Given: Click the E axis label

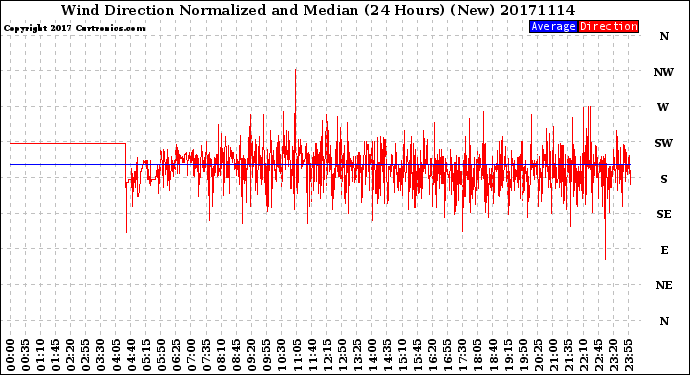Looking at the screenshot, I should [664, 250].
